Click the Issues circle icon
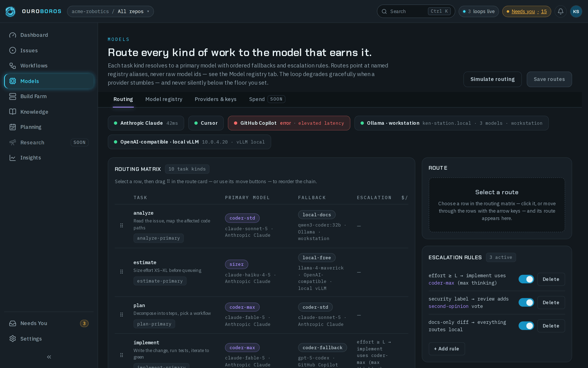588x368 pixels. point(13,50)
